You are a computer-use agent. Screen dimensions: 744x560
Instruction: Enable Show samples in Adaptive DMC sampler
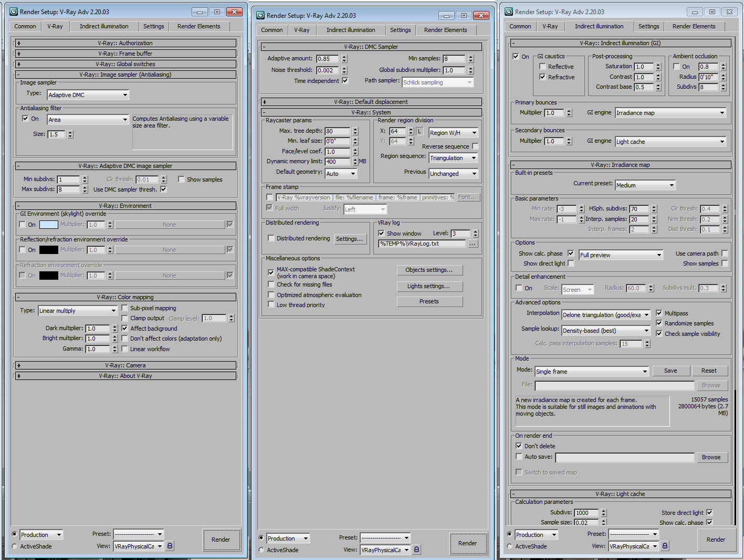(181, 179)
